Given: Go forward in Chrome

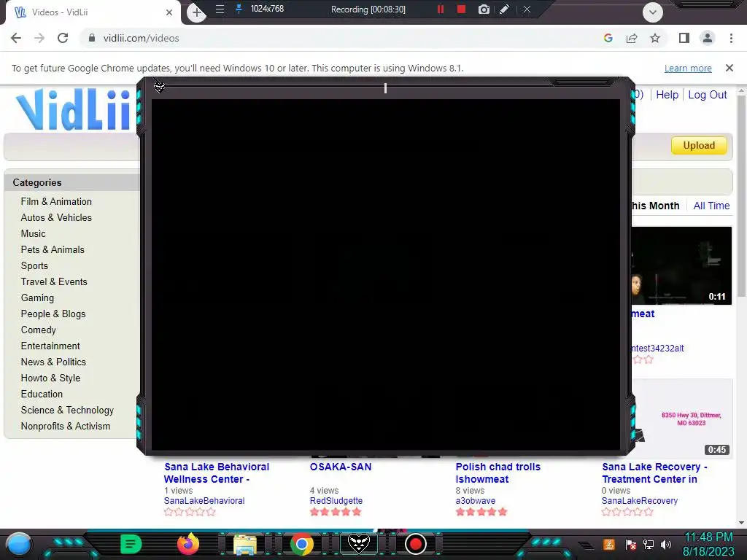Looking at the screenshot, I should [39, 38].
